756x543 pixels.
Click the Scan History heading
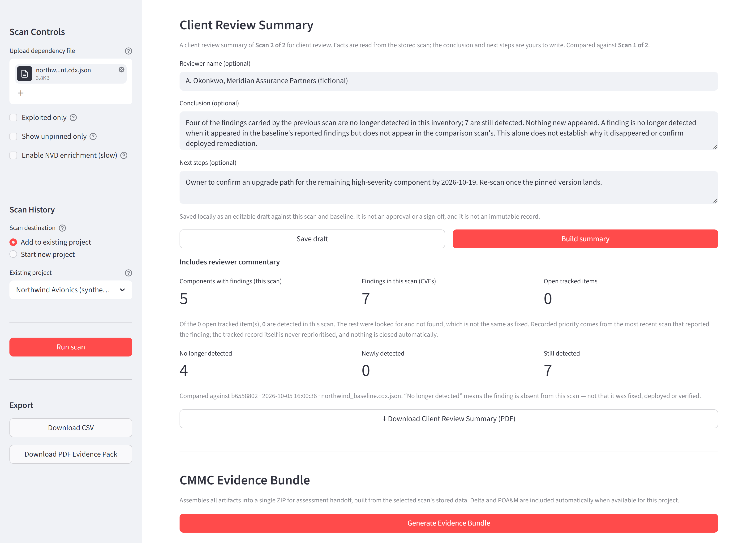click(x=32, y=210)
